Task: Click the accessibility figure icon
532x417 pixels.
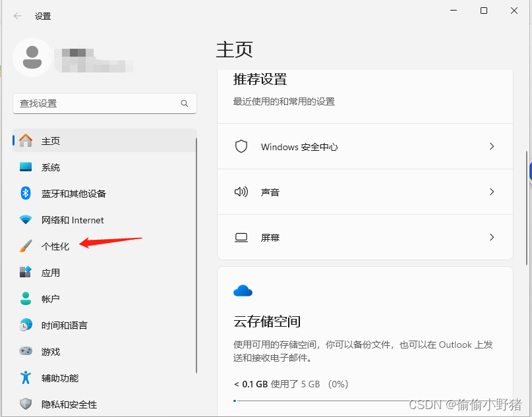Action: (x=26, y=377)
